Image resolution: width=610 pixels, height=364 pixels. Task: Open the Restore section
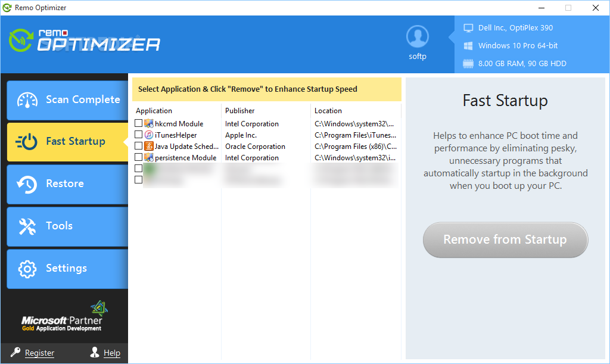pyautogui.click(x=67, y=184)
